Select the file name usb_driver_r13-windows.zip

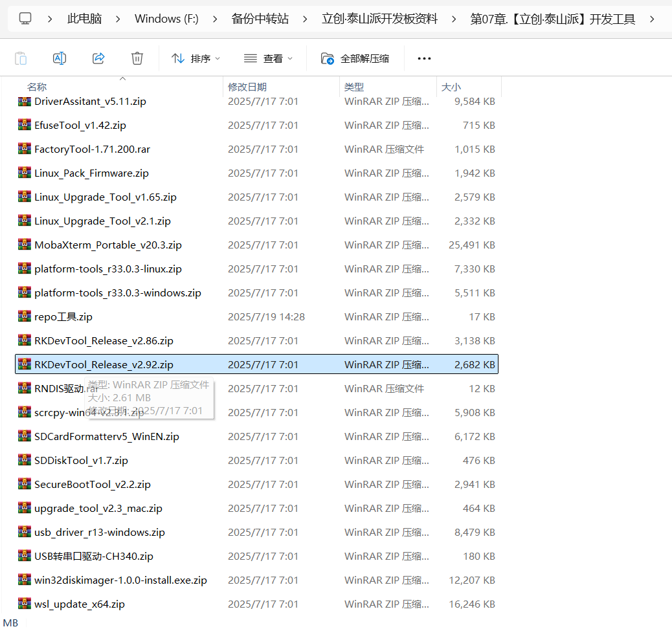100,533
